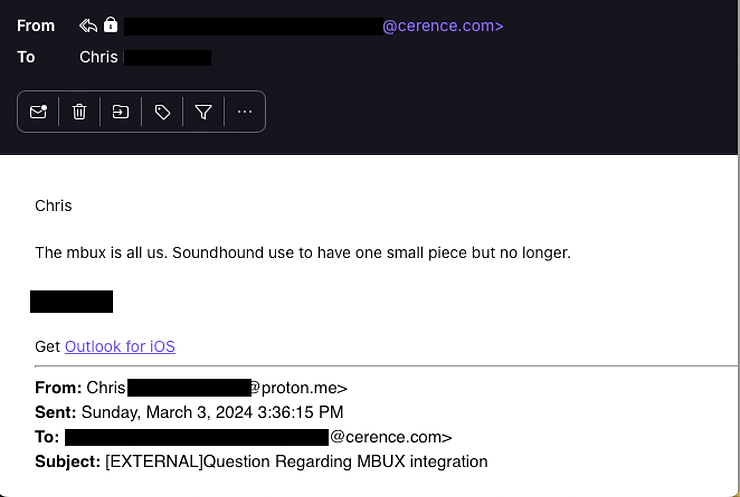The width and height of the screenshot is (740, 497).
Task: Click the quoted @cerence.com recipient address
Action: pos(391,437)
